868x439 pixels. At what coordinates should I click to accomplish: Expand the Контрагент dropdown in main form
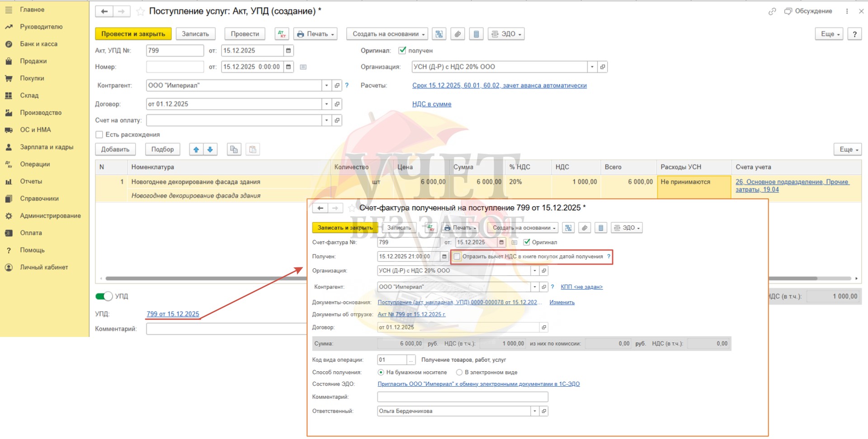click(326, 85)
